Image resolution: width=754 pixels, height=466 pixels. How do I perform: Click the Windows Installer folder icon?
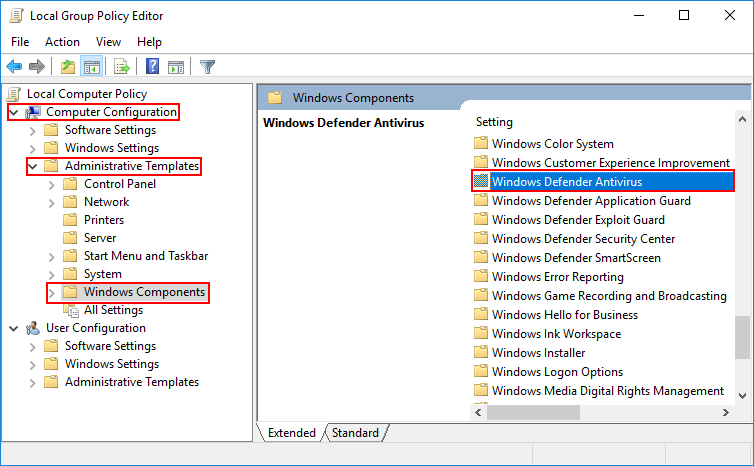[481, 352]
